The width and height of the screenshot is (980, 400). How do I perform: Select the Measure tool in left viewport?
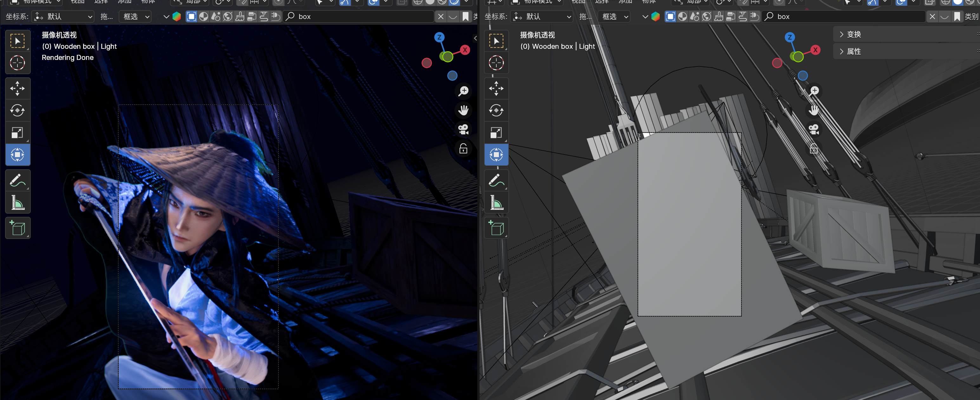click(17, 202)
